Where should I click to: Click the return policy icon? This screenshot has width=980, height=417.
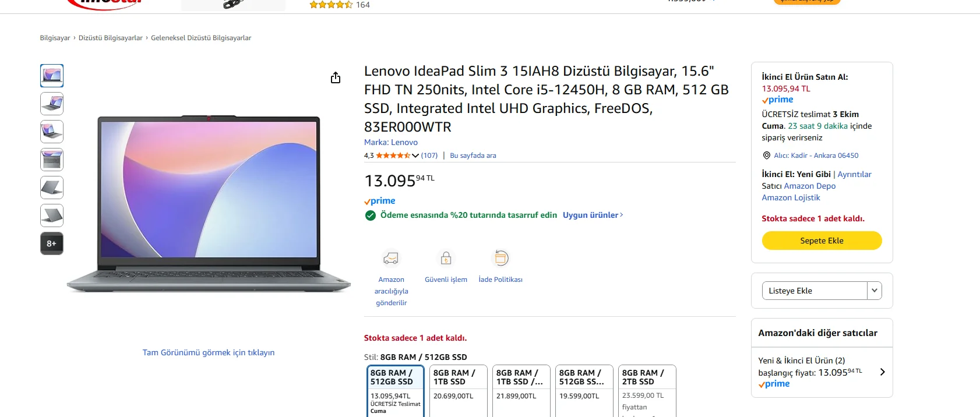click(500, 258)
